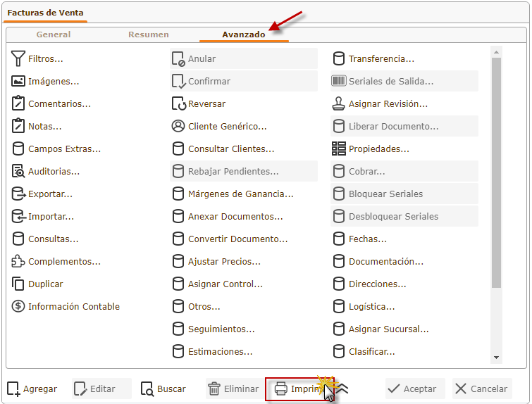532x404 pixels.
Task: Click Bloquear Seriales option
Action: pyautogui.click(x=404, y=194)
